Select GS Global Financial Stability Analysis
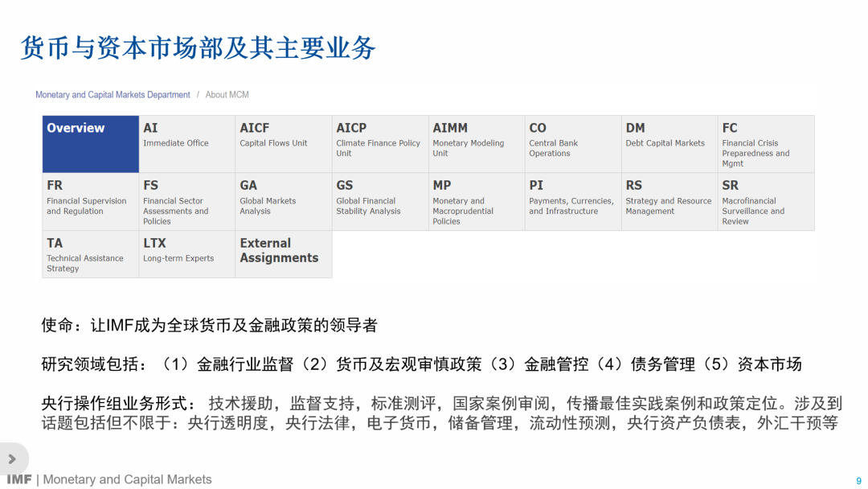The width and height of the screenshot is (868, 489). (x=379, y=202)
